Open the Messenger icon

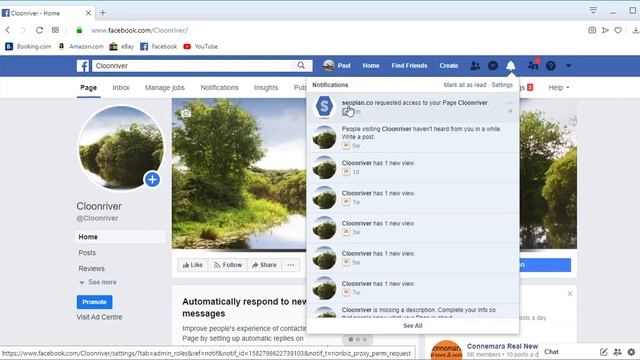[x=493, y=66]
